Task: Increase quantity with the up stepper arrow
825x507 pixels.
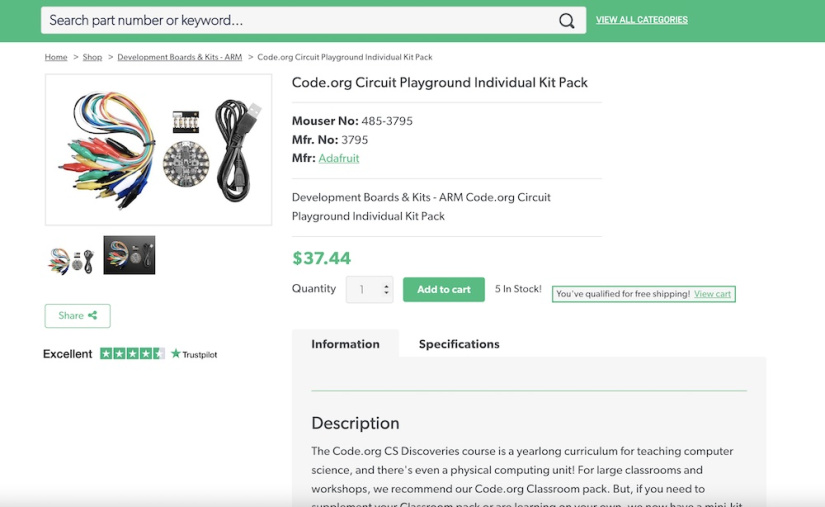Action: (x=387, y=285)
